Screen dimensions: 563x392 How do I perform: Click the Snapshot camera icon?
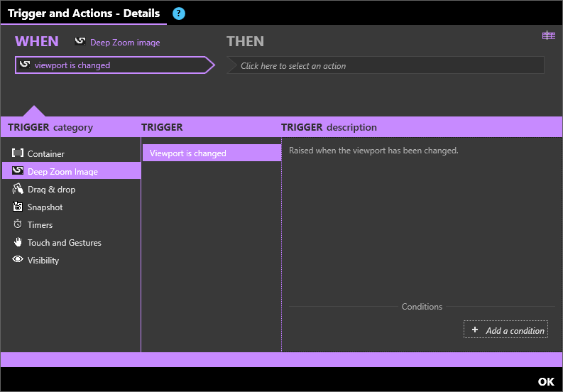point(18,207)
